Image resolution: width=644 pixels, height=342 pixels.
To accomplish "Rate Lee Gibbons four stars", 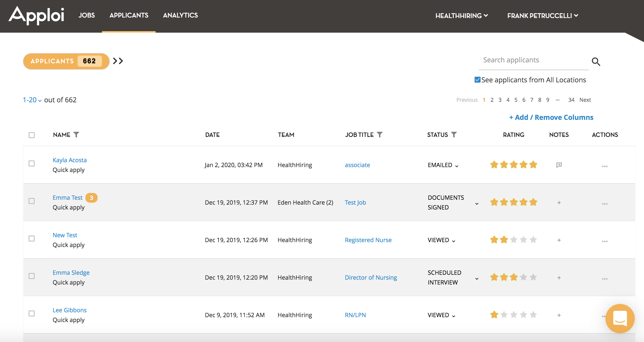I will (x=523, y=314).
